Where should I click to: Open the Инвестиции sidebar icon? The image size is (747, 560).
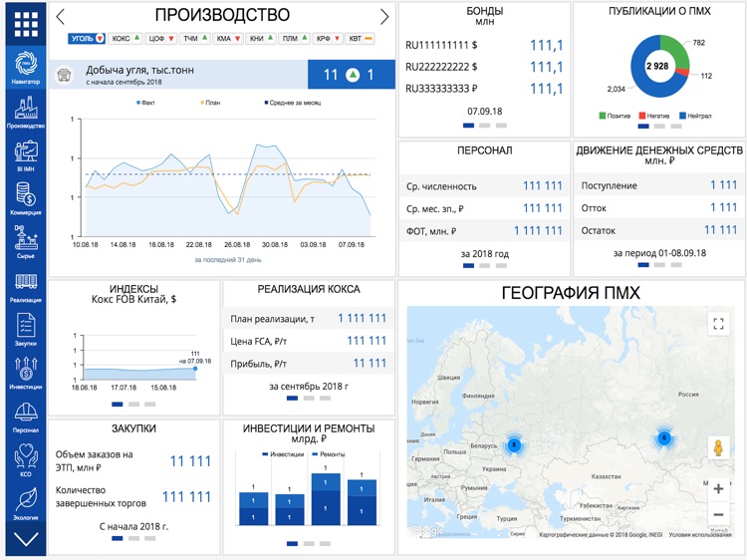26,369
